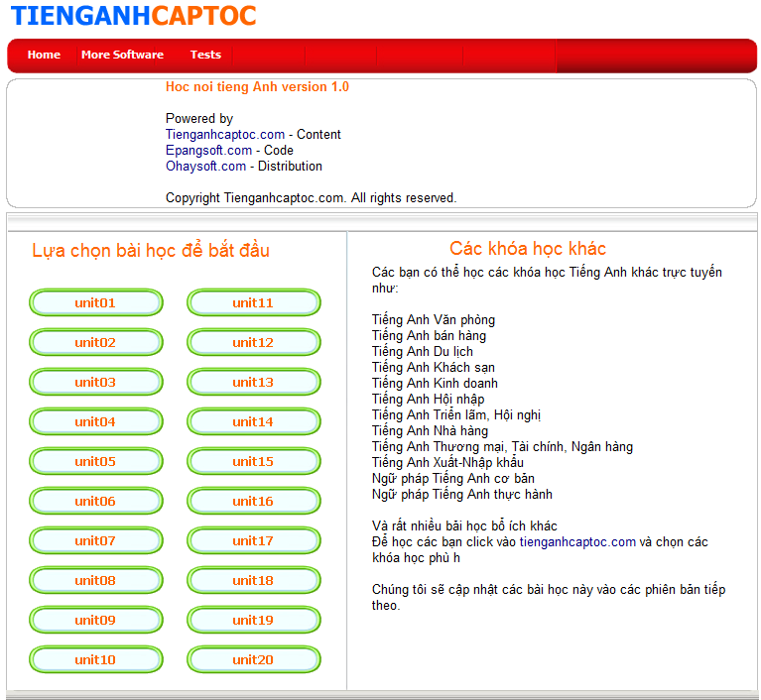Pick the unit16 lesson
761x700 pixels.
pyautogui.click(x=253, y=502)
